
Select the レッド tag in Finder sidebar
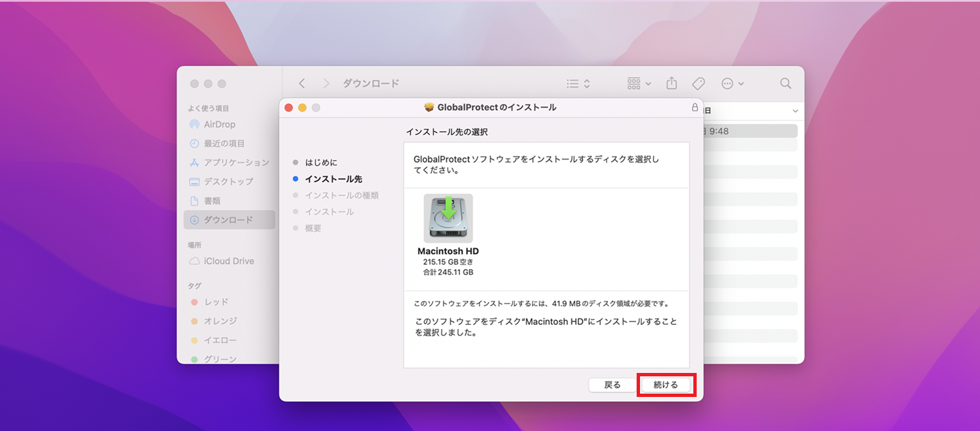(x=229, y=302)
